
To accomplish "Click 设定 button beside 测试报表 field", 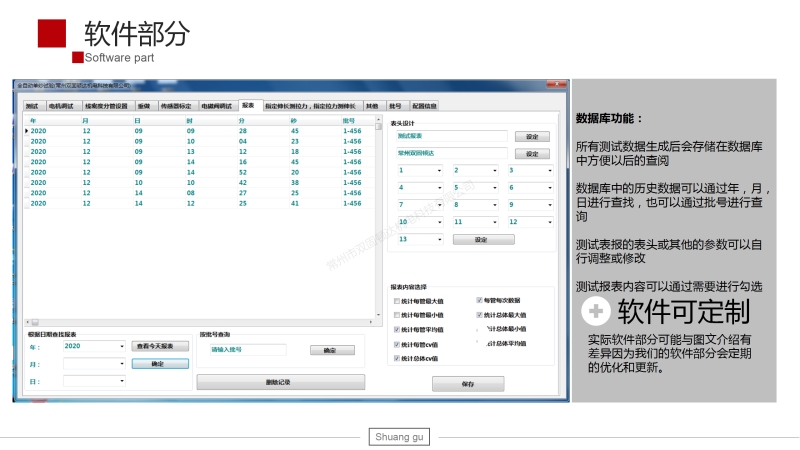I will pos(532,137).
